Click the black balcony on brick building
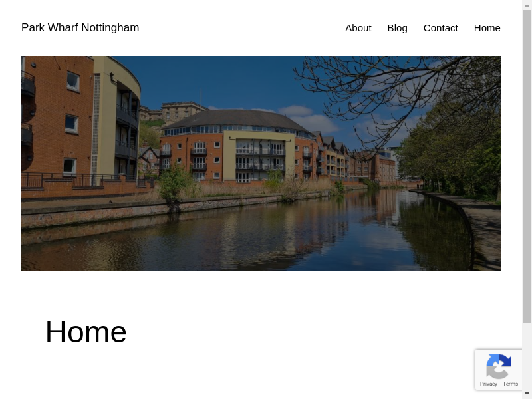 click(28, 84)
